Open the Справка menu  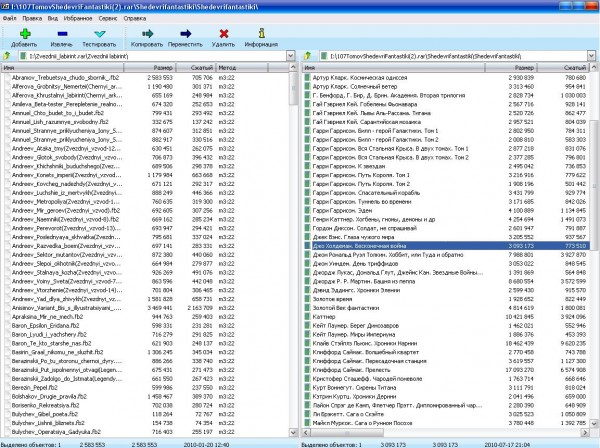(135, 18)
